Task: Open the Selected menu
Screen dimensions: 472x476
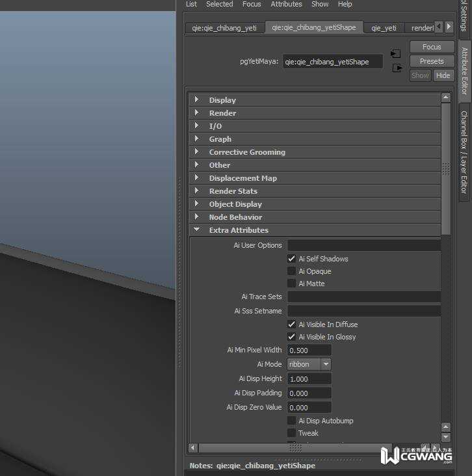Action: pyautogui.click(x=220, y=5)
